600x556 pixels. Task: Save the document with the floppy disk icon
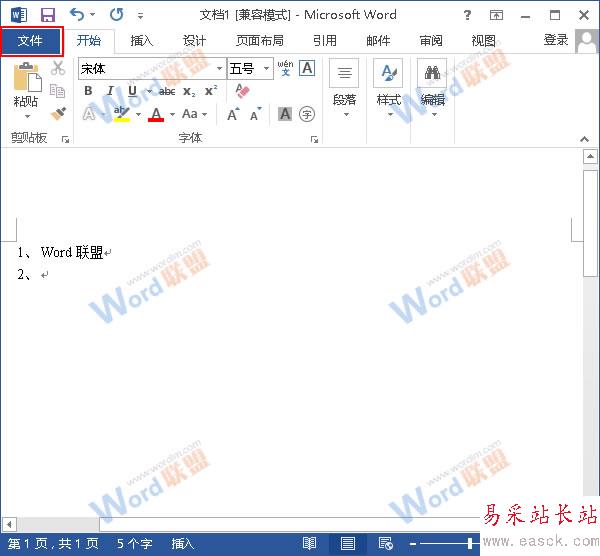pos(48,15)
